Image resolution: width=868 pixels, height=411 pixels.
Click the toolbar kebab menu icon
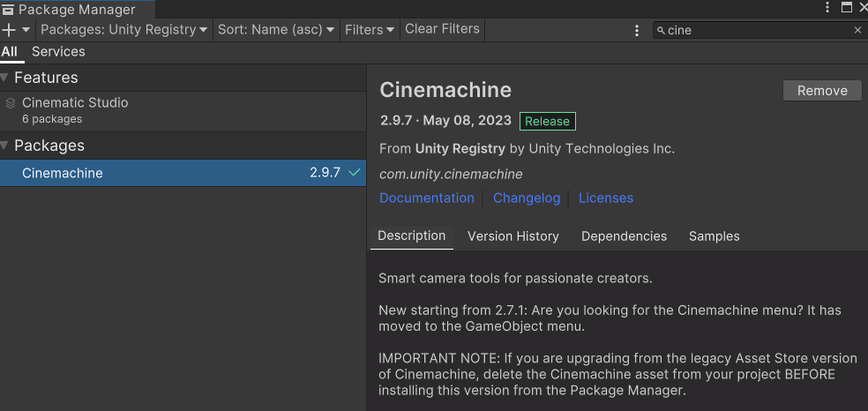[637, 30]
